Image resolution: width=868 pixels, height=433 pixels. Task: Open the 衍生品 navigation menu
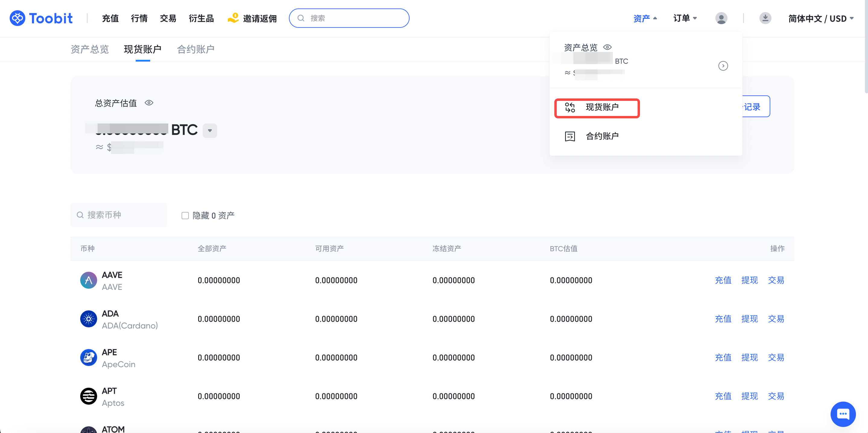[201, 18]
